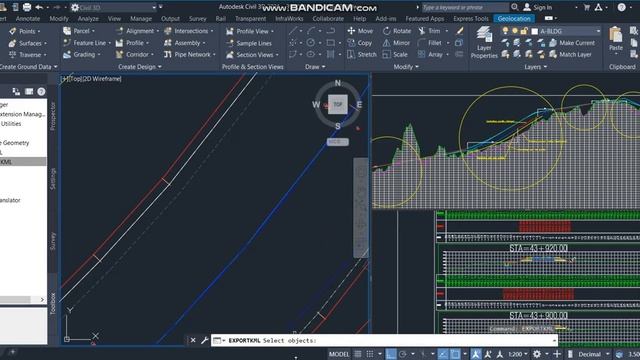This screenshot has width=640, height=360.
Task: Toggle the layer freeze sun icon
Action: [515, 31]
